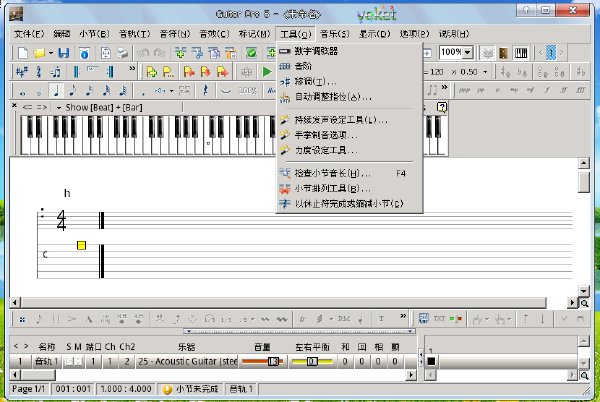Click the keyboard help question icon
Screen dimensions: 600x402
[442, 107]
